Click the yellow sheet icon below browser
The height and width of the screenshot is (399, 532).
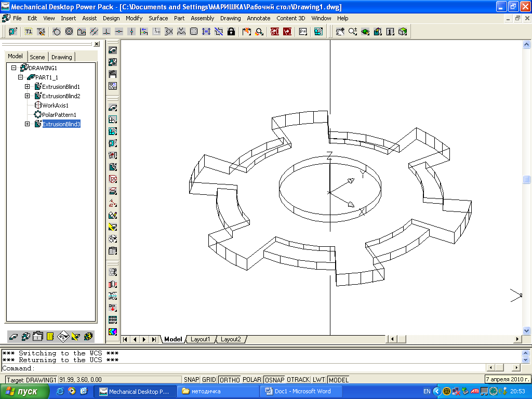coord(50,336)
